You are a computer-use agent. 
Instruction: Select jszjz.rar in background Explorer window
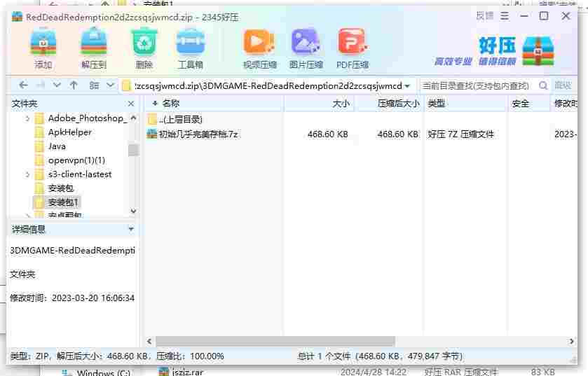point(182,372)
